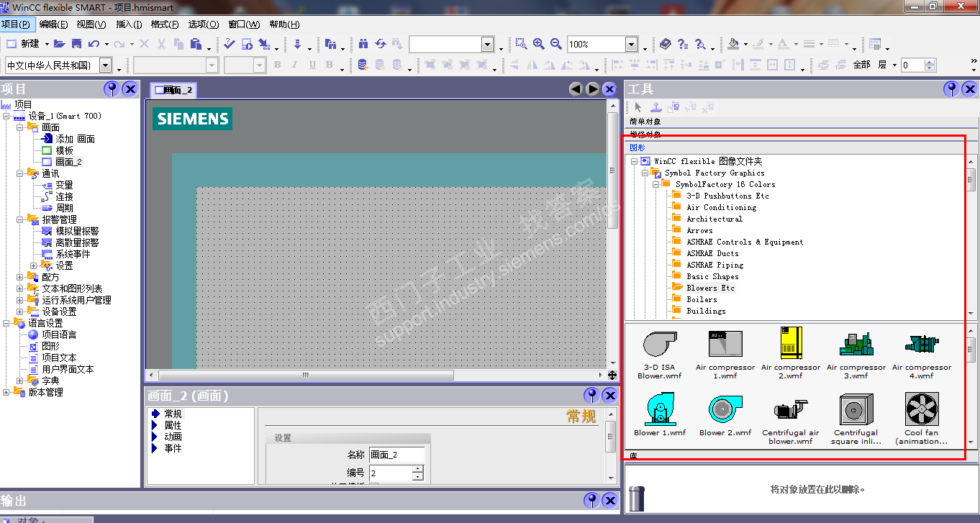The width and height of the screenshot is (980, 523).
Task: Pin the 工具 panel
Action: point(951,89)
